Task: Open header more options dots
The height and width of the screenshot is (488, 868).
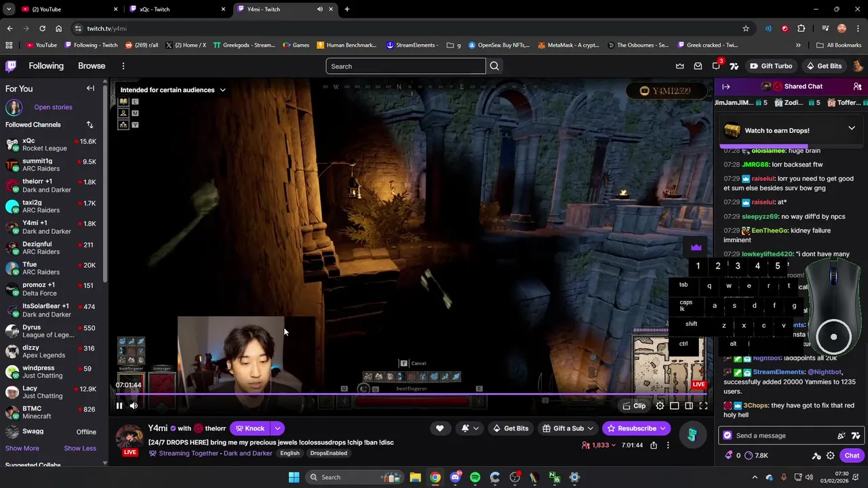Action: (123, 66)
